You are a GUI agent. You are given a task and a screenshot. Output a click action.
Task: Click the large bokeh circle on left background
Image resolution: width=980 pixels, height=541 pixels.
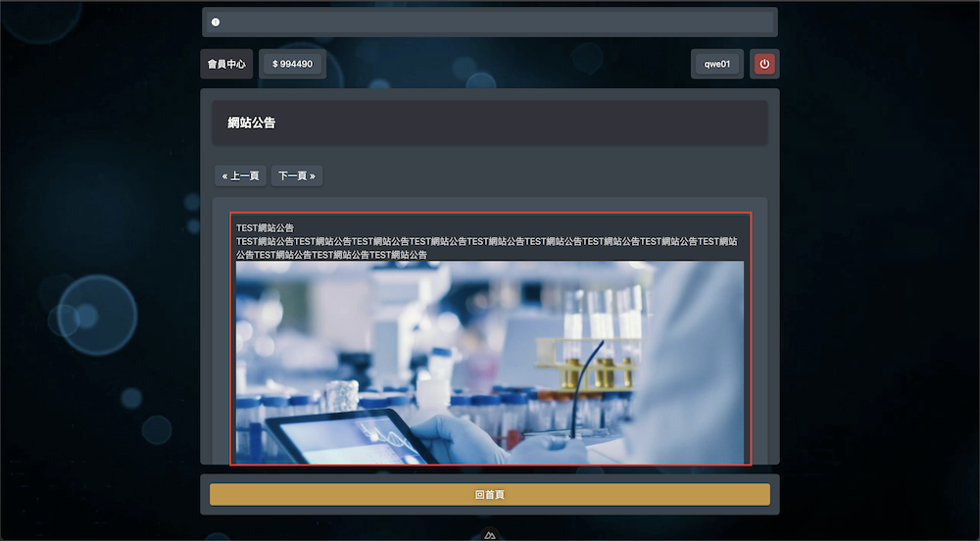[95, 314]
